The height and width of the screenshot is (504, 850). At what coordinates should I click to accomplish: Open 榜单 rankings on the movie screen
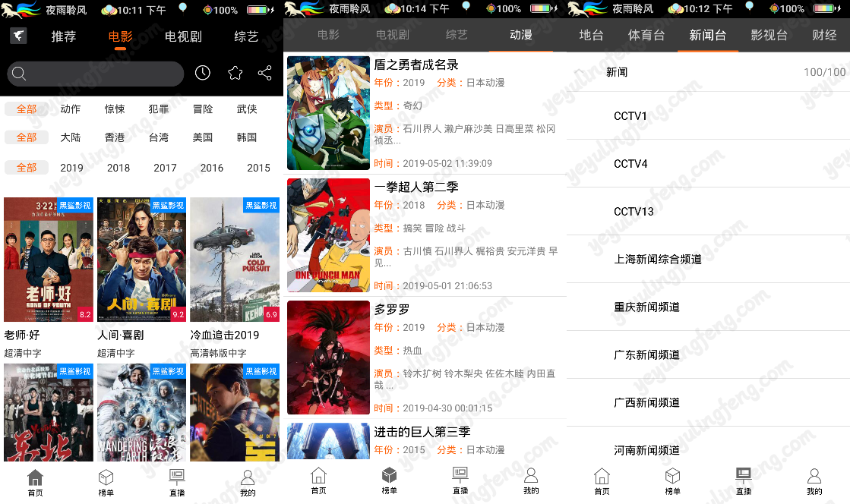tap(106, 482)
